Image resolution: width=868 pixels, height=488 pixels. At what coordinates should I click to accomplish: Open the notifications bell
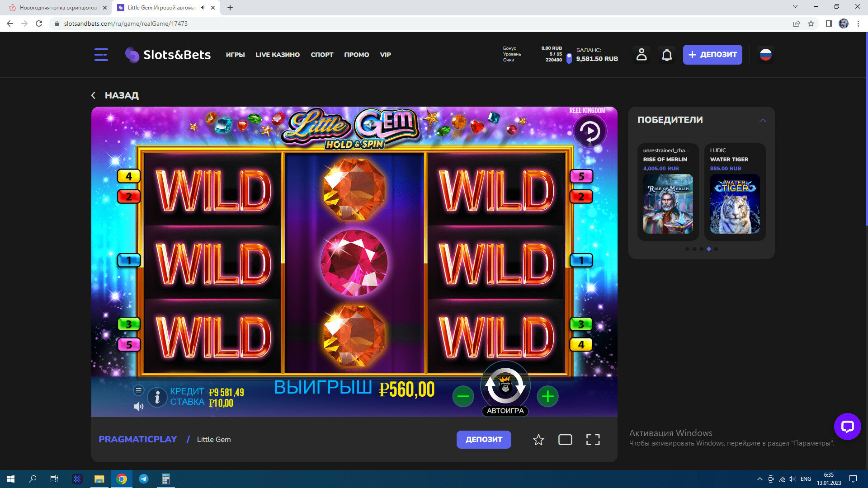click(666, 55)
